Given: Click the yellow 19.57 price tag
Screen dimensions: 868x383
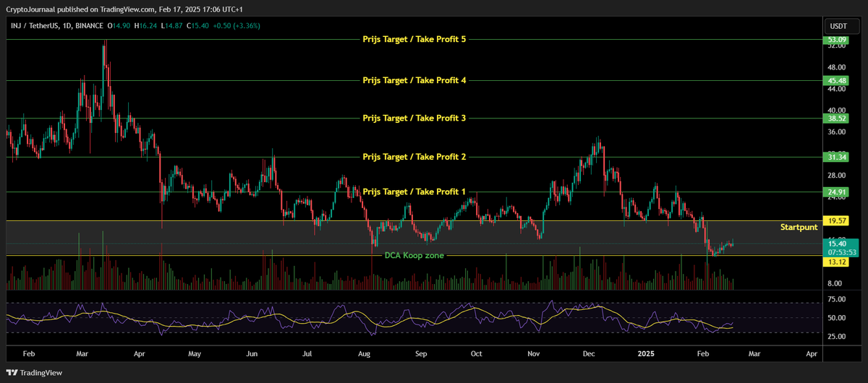Looking at the screenshot, I should 838,220.
